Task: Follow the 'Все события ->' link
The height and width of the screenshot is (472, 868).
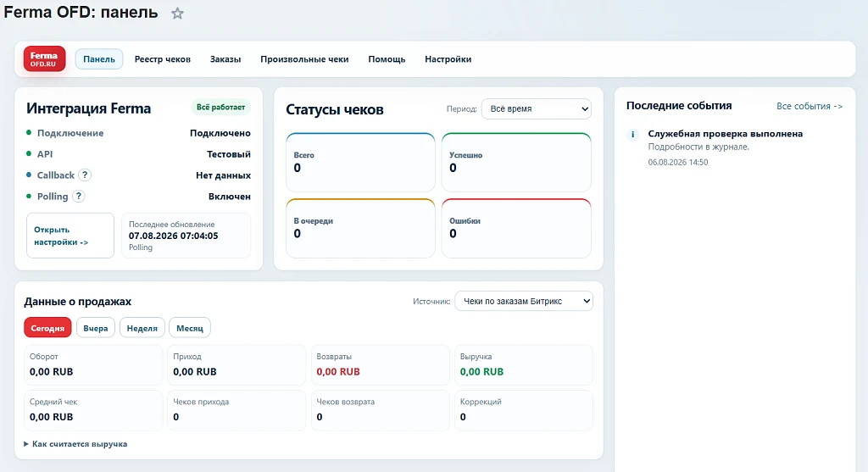Action: click(x=810, y=106)
